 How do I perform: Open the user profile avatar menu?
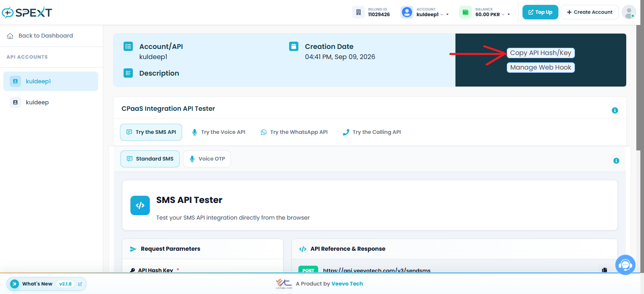629,12
